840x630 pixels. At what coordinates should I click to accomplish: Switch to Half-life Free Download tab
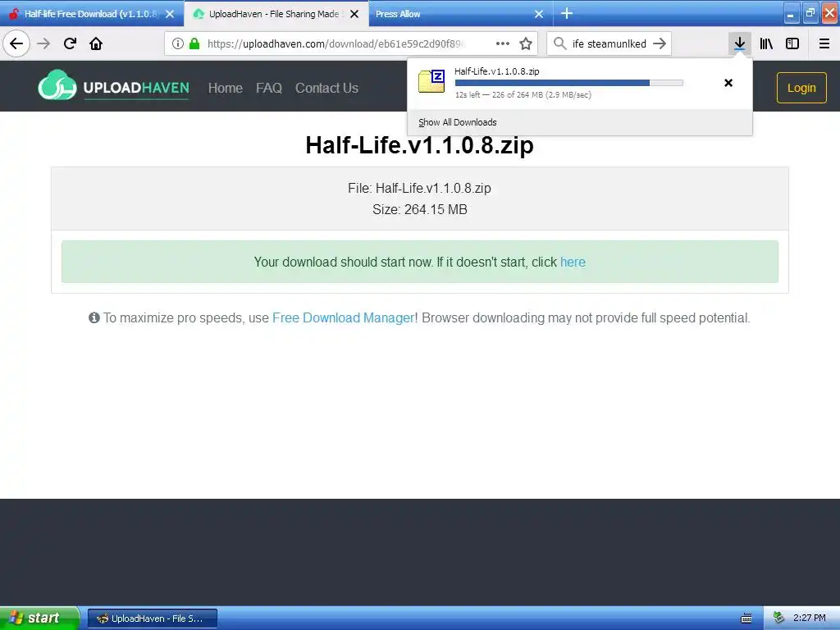91,14
